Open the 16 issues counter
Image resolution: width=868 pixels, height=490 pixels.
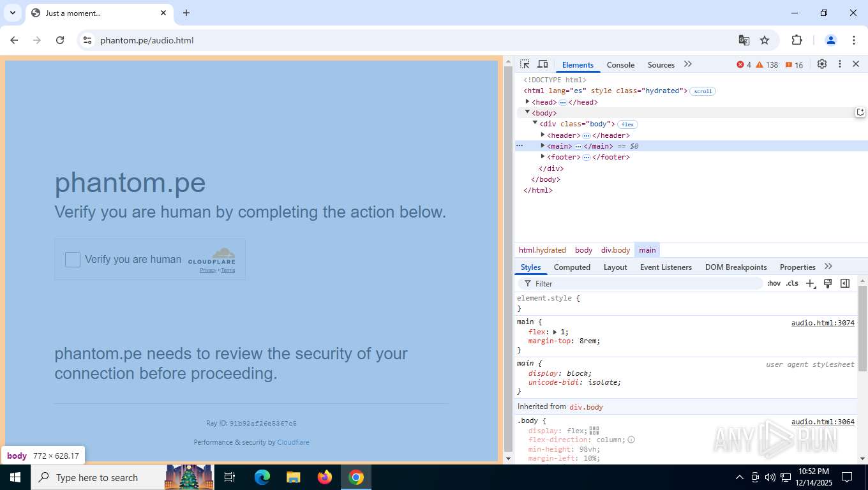[x=795, y=65]
